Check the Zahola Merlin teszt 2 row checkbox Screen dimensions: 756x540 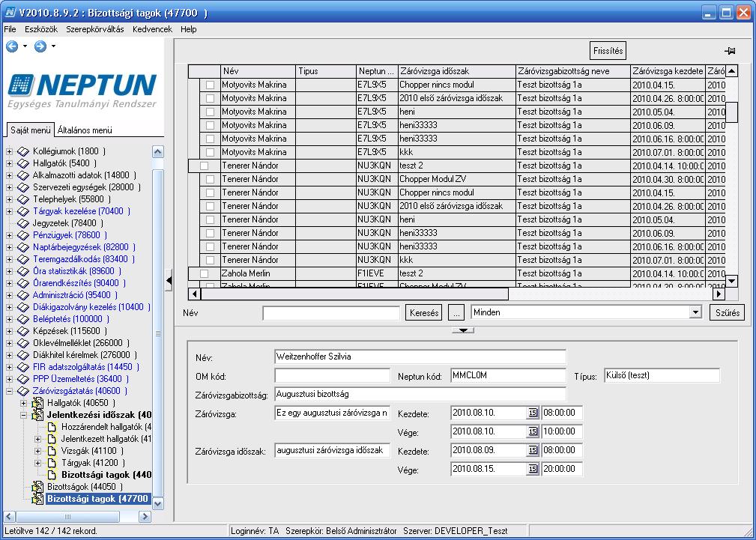click(x=205, y=274)
